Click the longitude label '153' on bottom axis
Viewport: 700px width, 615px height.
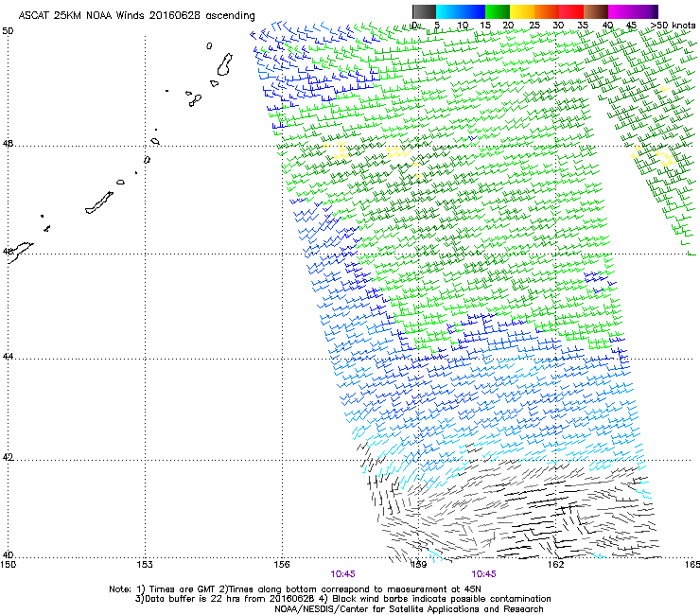145,565
